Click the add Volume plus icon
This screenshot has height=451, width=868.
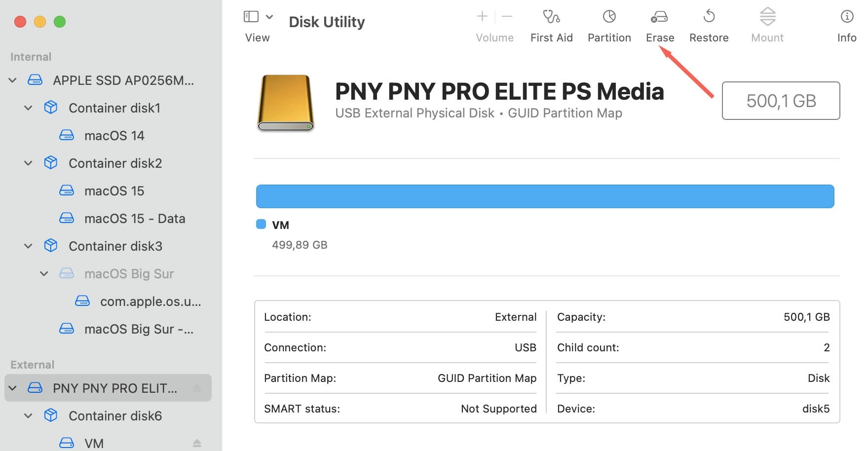pyautogui.click(x=481, y=16)
